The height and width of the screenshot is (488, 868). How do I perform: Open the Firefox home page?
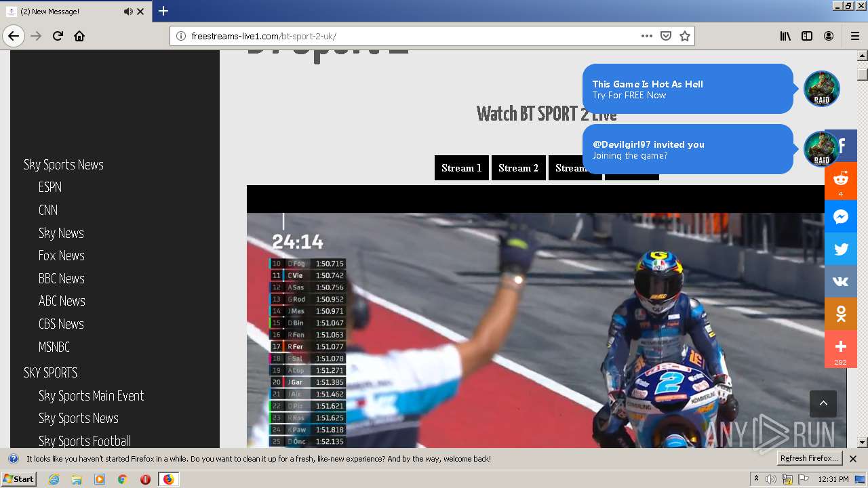point(79,36)
